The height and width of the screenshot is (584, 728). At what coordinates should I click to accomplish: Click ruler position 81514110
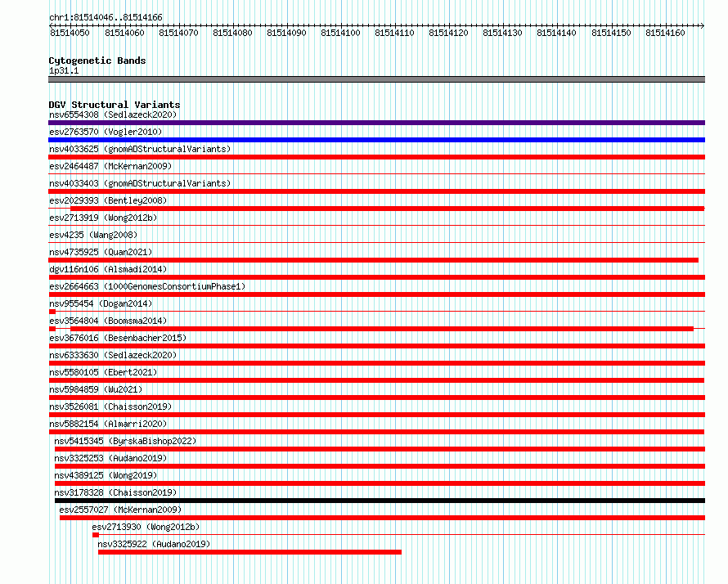point(394,33)
